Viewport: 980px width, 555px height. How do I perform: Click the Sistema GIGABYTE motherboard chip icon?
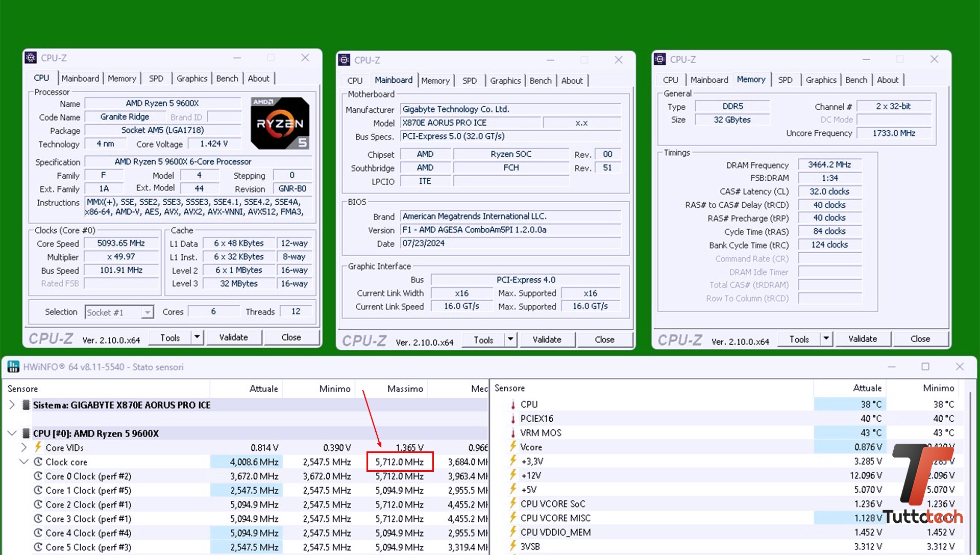tap(26, 405)
